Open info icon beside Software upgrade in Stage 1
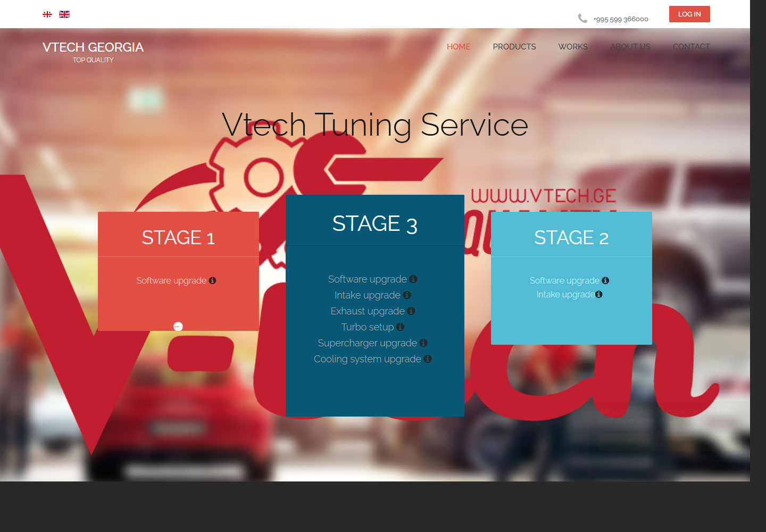 pos(213,280)
